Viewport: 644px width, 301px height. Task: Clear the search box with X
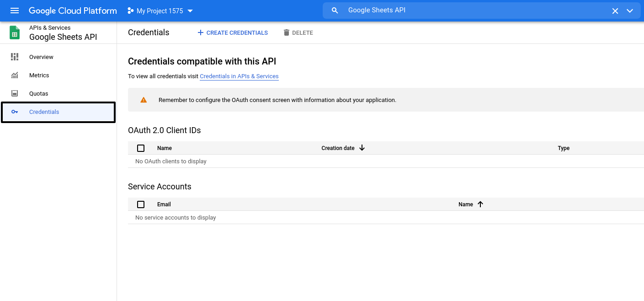(615, 11)
